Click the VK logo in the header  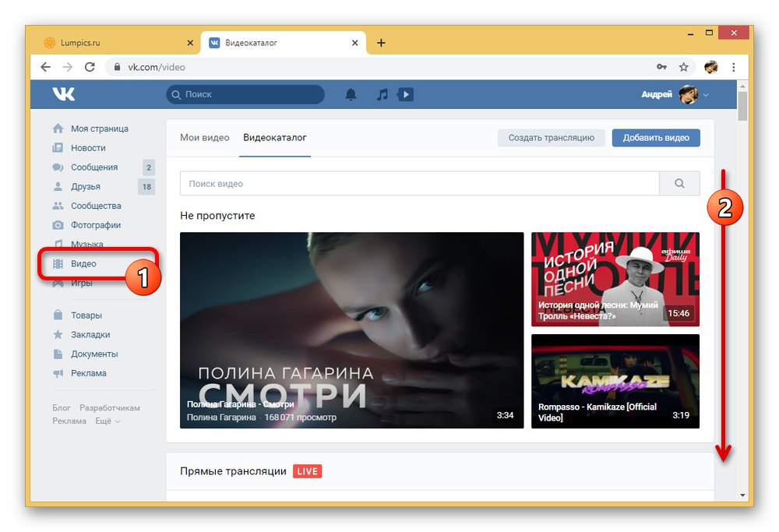point(62,93)
